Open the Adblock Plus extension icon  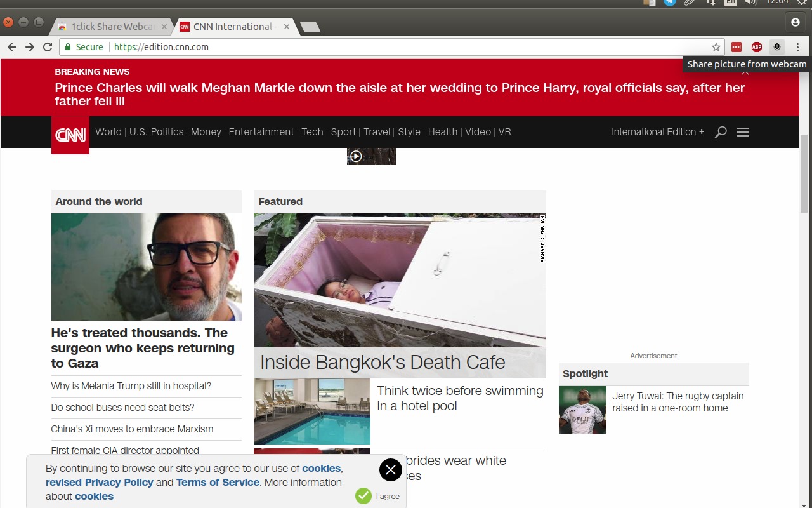click(x=757, y=47)
